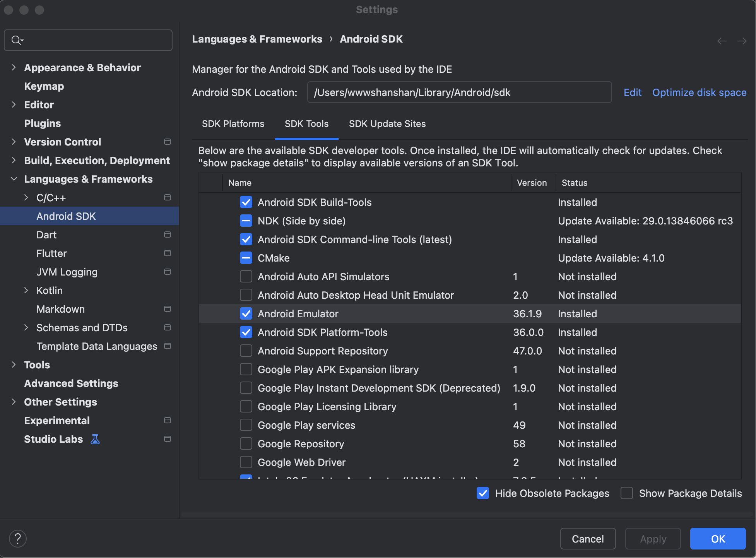Click project-level icon next to Markdown
The image size is (756, 558).
pos(168,309)
